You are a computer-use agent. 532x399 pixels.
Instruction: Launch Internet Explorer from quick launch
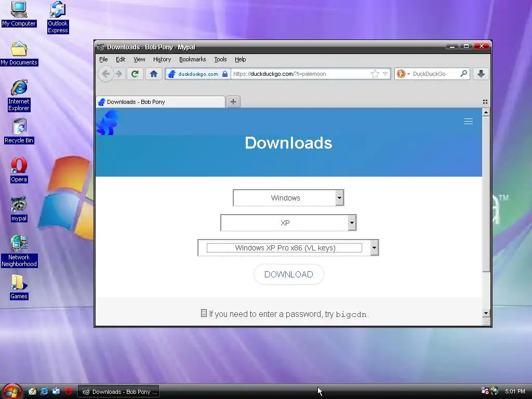[x=44, y=391]
